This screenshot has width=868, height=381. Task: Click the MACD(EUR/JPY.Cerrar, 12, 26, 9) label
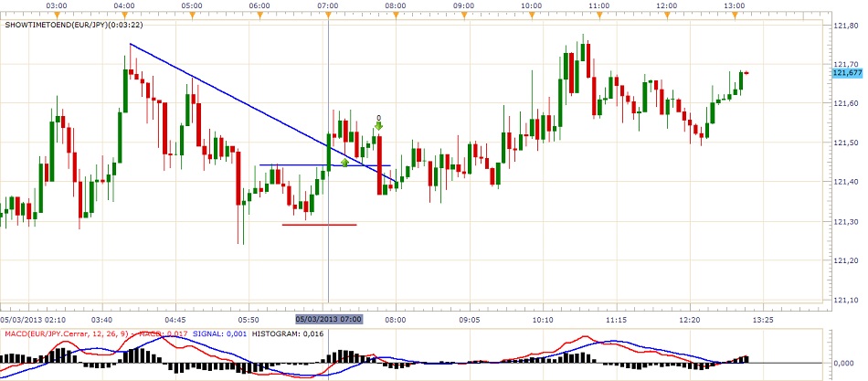[68, 335]
